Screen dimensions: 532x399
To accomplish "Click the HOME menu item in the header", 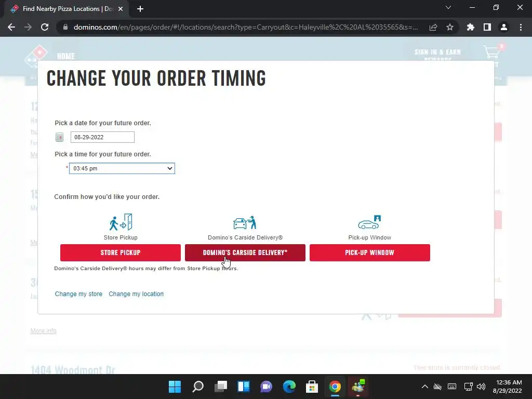I will [66, 56].
